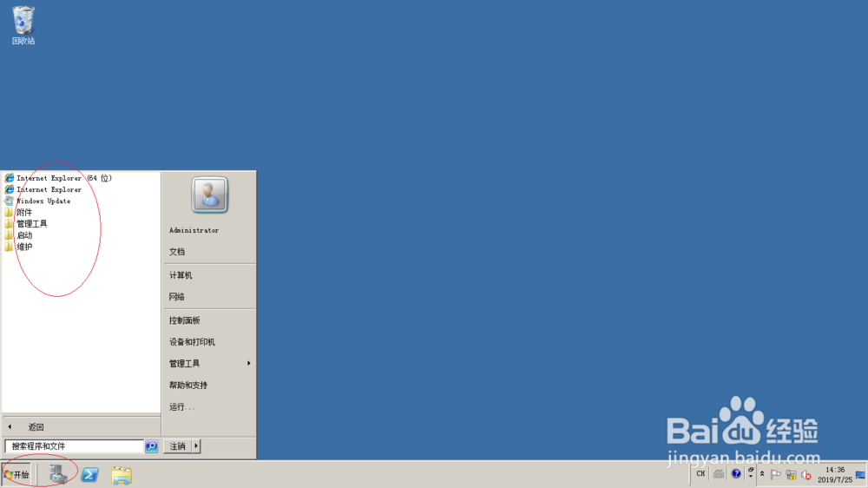
Task: Click the network warning tray icon
Action: pyautogui.click(x=791, y=475)
